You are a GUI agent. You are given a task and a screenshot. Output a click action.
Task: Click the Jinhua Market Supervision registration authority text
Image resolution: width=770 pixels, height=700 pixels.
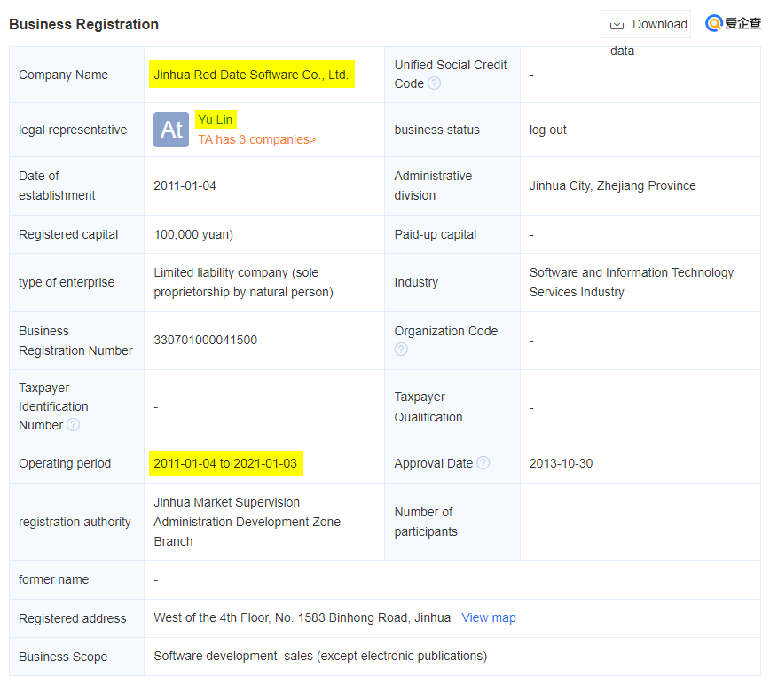coord(247,522)
